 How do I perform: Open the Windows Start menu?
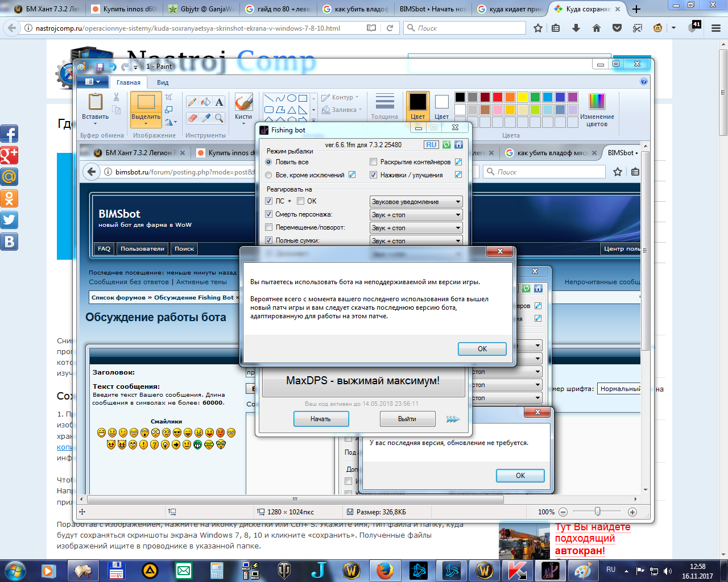pos(15,570)
